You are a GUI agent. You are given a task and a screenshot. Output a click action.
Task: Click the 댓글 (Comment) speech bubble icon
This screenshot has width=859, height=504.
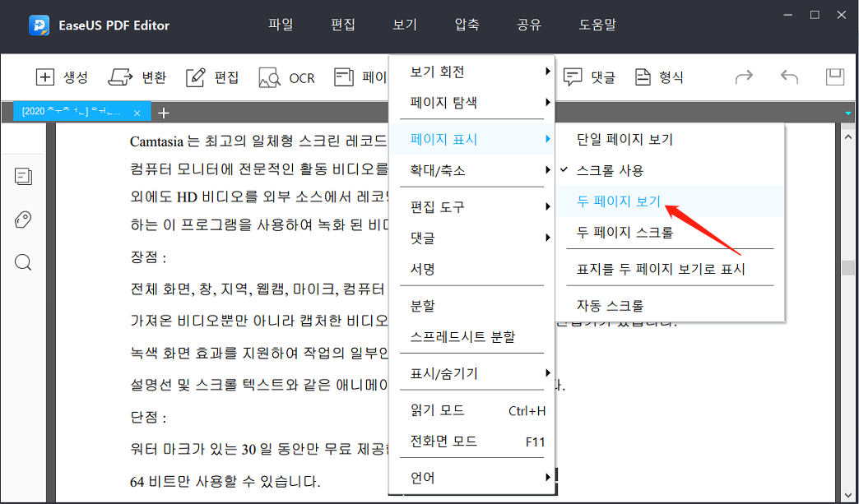click(573, 78)
